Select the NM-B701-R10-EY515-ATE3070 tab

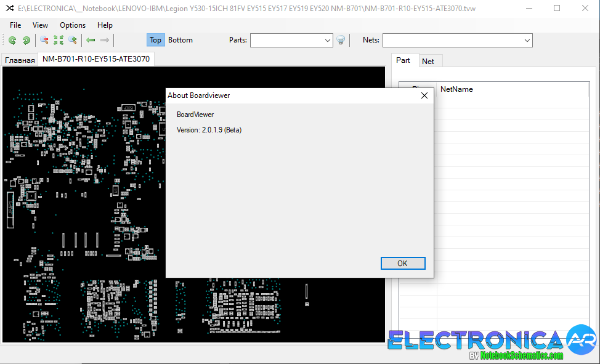click(96, 59)
